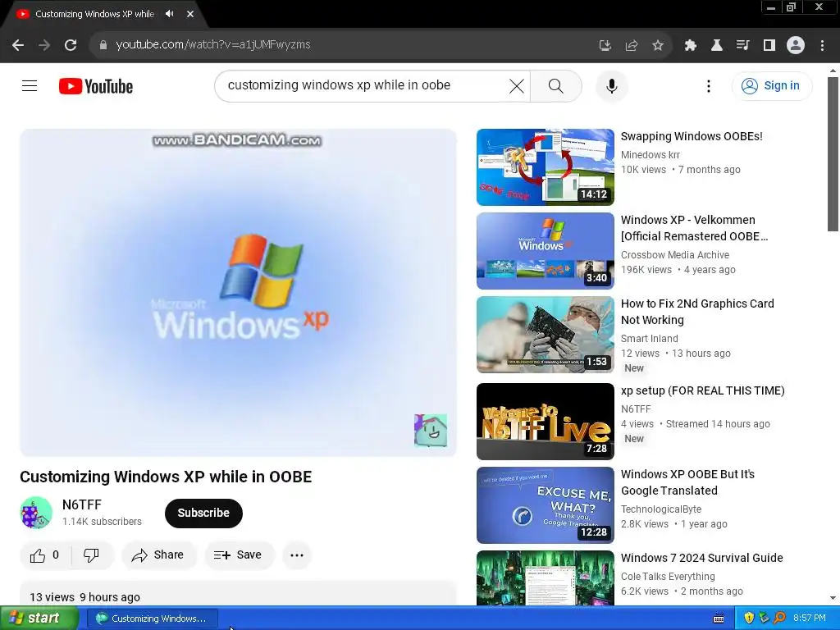Open N6TFF channel avatar
Screen dimensions: 840x630
[x=36, y=513]
